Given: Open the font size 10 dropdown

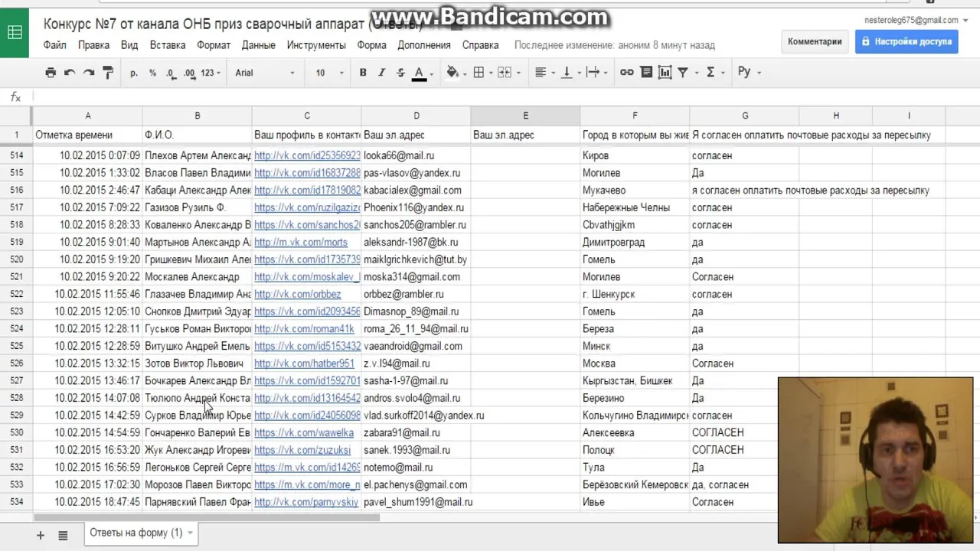Looking at the screenshot, I should [329, 73].
